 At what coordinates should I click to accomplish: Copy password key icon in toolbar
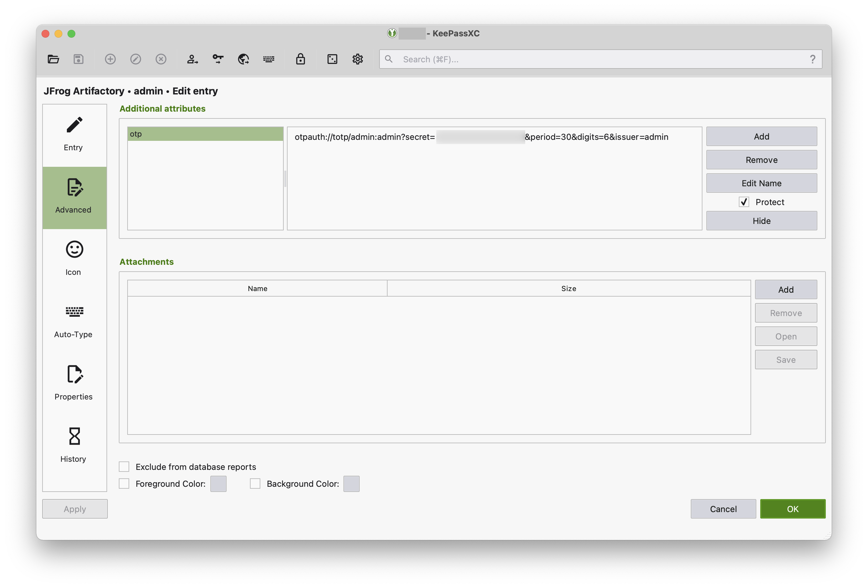(x=218, y=59)
